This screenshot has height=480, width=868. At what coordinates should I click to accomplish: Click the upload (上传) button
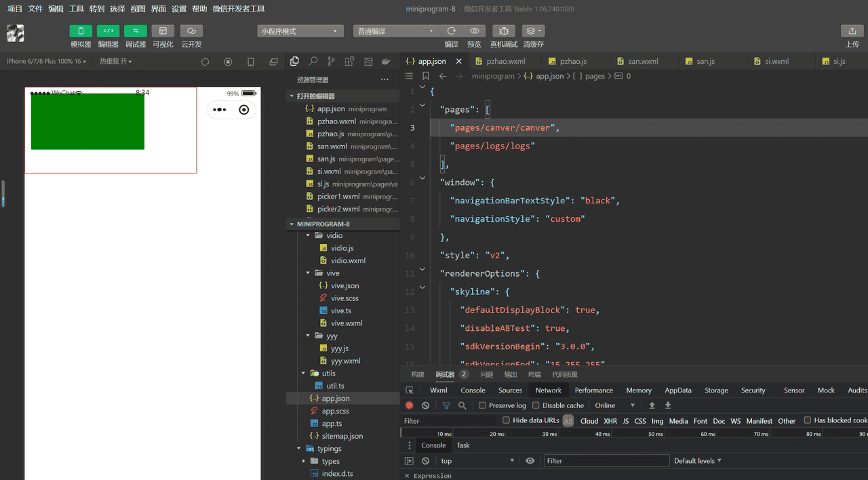852,31
